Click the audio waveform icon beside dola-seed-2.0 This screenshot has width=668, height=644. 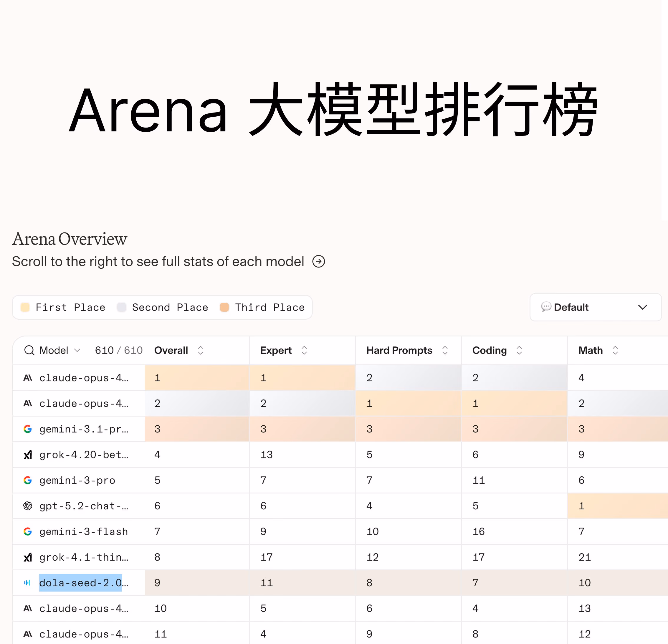(27, 583)
